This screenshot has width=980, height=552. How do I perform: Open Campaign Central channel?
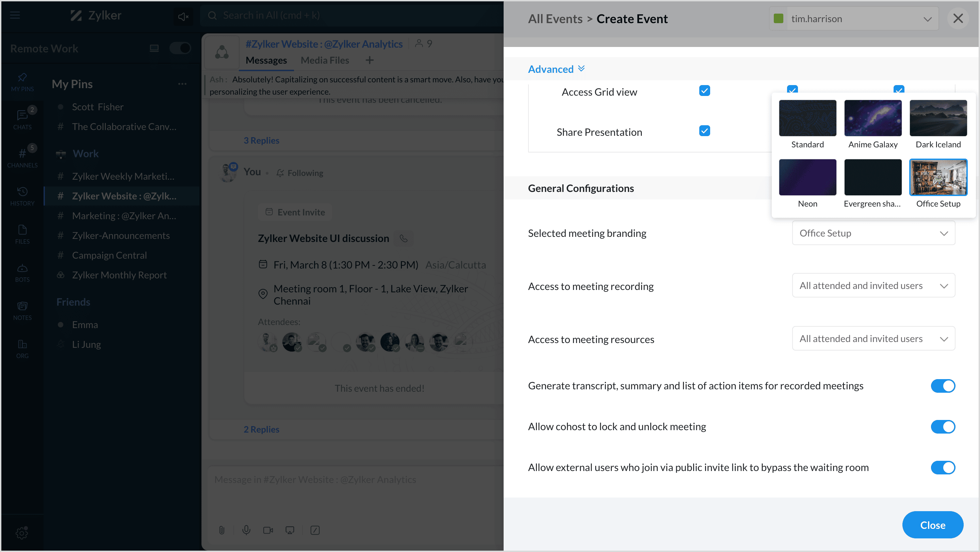(122, 256)
